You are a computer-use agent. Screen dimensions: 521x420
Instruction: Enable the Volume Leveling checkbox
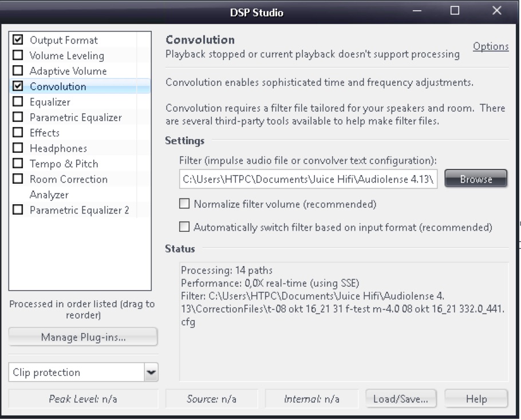[18, 56]
